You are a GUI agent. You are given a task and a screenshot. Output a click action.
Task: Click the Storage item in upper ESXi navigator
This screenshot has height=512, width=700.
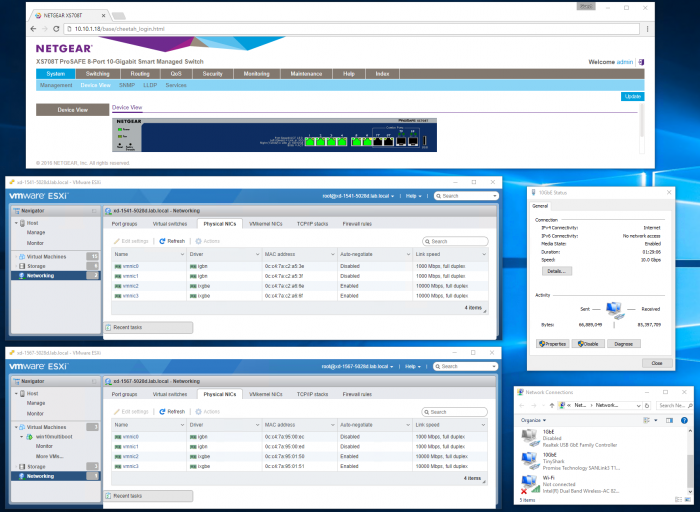[36, 266]
